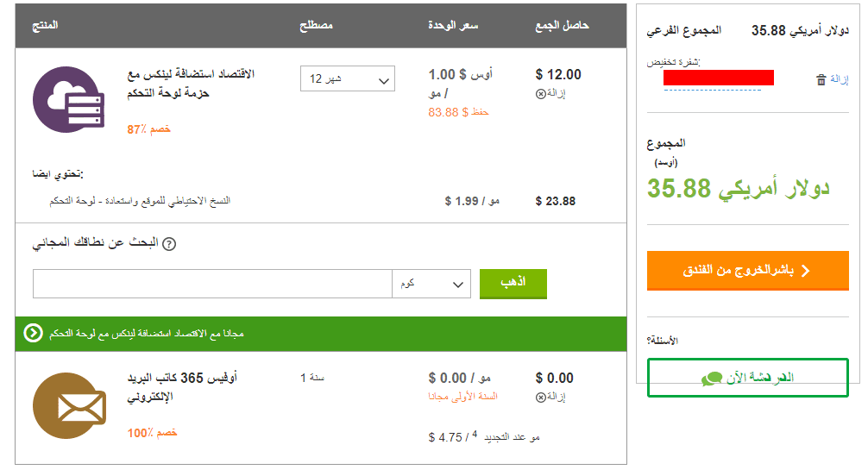Click the circled arrow icon in the green banner
868x476 pixels.
(x=33, y=333)
